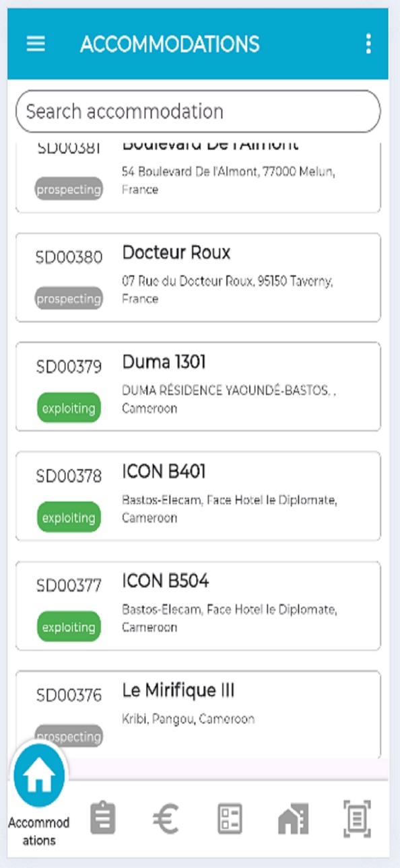Select the Duma 1301 accommodation card

click(x=198, y=386)
